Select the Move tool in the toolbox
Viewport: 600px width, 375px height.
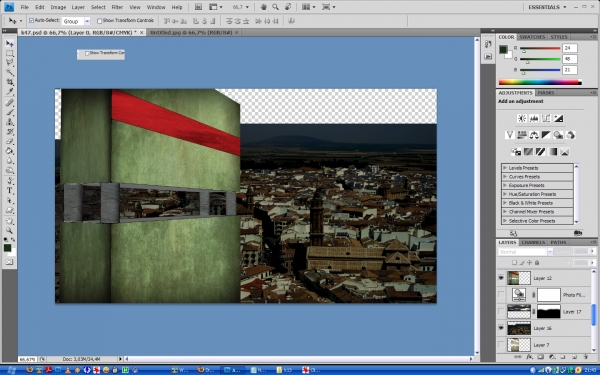9,44
